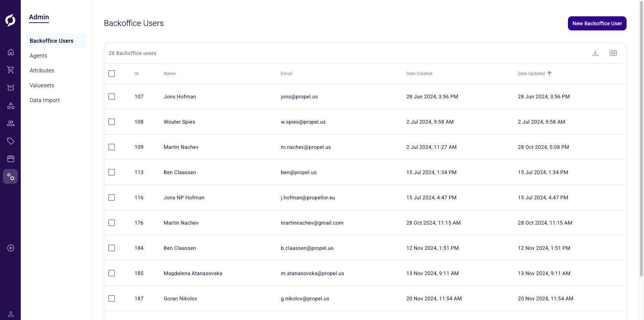Check the box for Jons NP Hofman
The height and width of the screenshot is (320, 644).
point(112,197)
